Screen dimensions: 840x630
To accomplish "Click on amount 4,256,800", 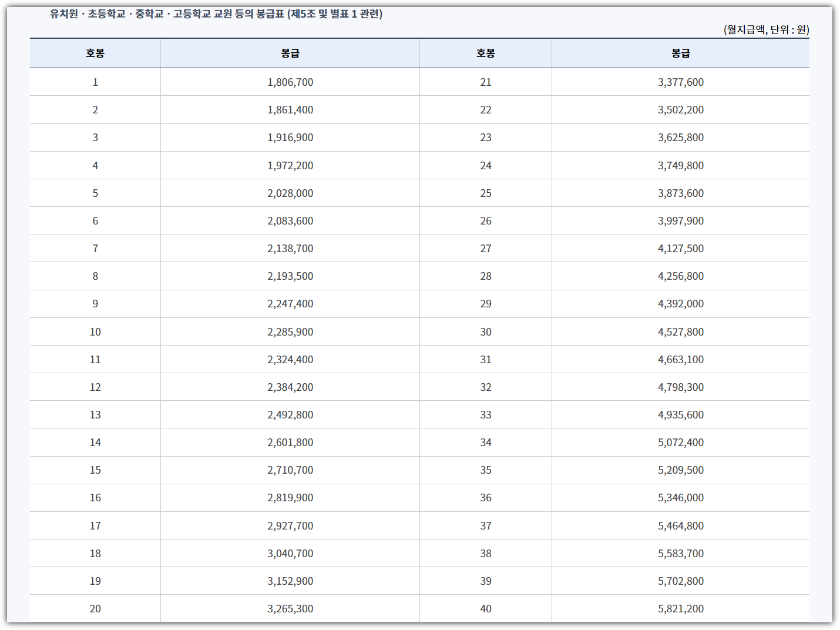I will 681,276.
